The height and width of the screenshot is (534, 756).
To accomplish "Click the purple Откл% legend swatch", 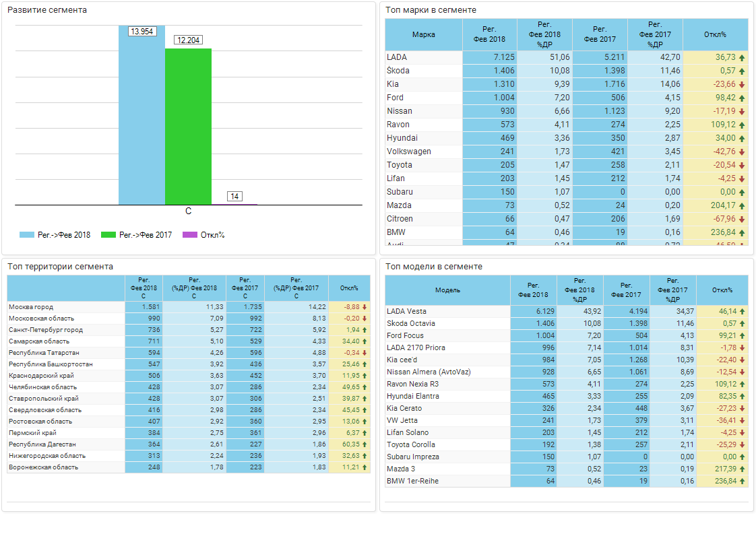I will [x=190, y=235].
